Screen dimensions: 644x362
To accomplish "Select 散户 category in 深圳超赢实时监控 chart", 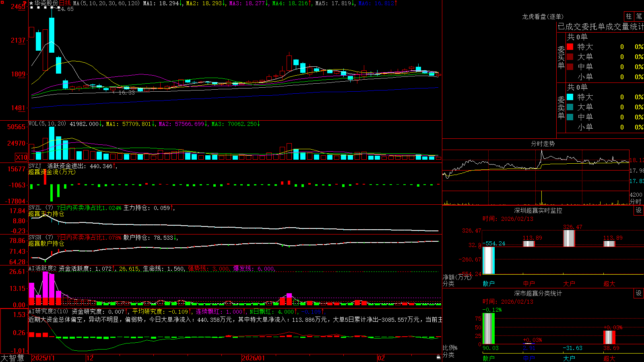I will [489, 284].
